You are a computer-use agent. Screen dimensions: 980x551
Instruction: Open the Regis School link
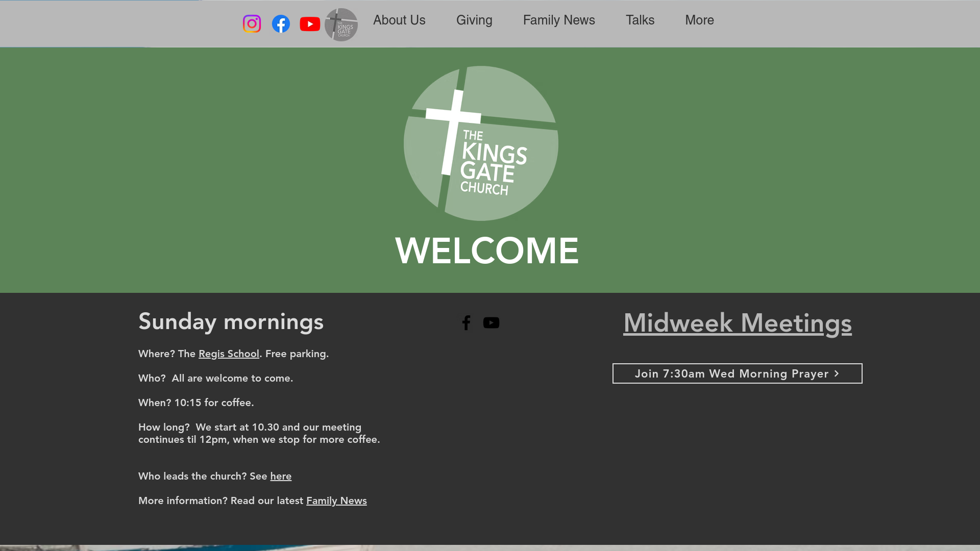[x=229, y=354]
